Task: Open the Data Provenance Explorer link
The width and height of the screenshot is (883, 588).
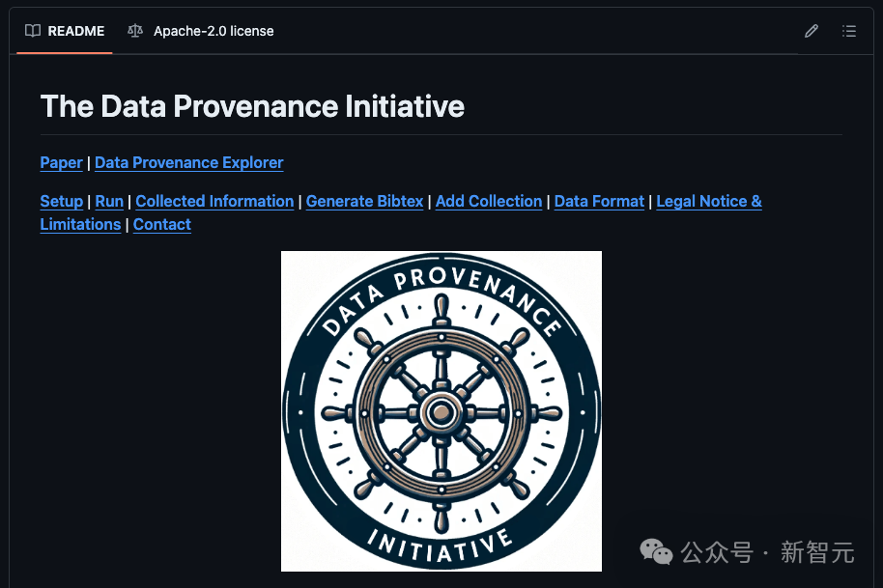Action: point(189,162)
